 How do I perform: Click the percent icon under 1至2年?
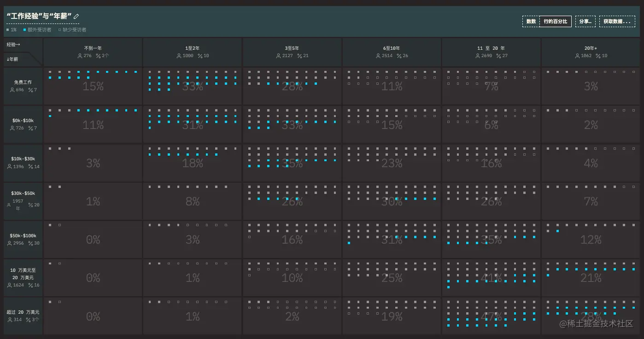[200, 56]
